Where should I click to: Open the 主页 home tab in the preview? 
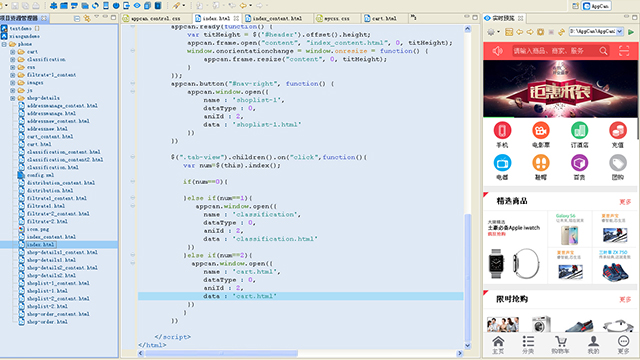point(498,345)
